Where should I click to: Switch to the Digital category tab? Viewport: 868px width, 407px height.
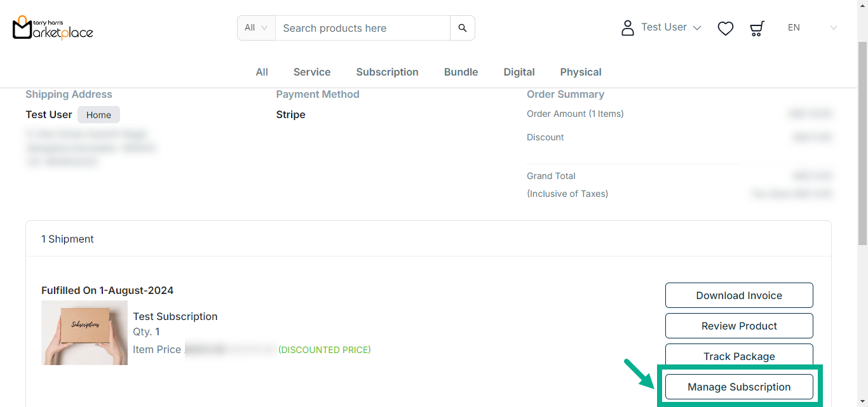519,72
